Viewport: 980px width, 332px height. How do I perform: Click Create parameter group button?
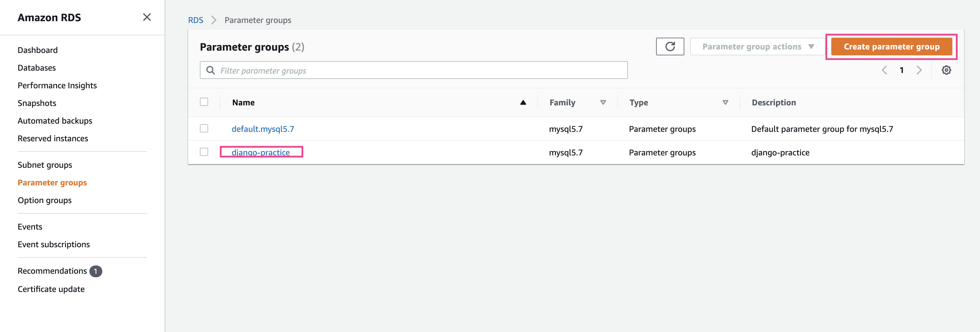coord(891,47)
